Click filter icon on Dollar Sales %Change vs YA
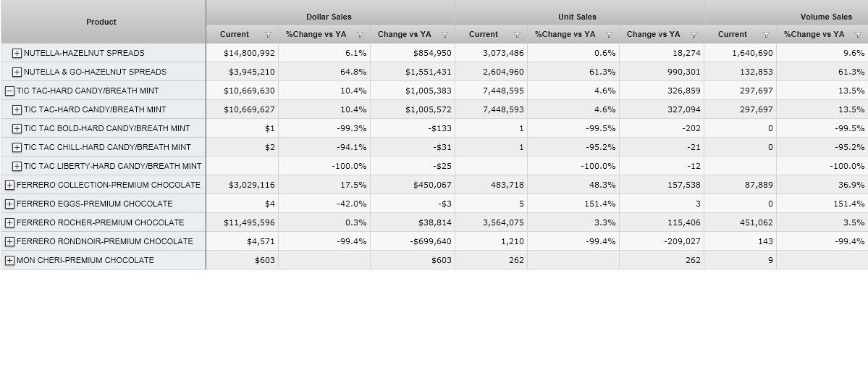The width and height of the screenshot is (868, 371). tap(360, 35)
